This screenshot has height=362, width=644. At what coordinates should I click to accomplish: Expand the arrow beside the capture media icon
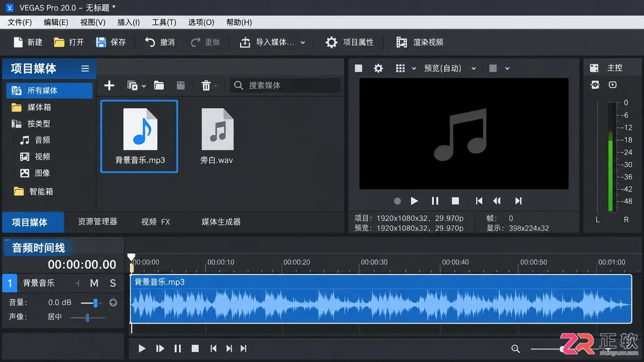144,86
